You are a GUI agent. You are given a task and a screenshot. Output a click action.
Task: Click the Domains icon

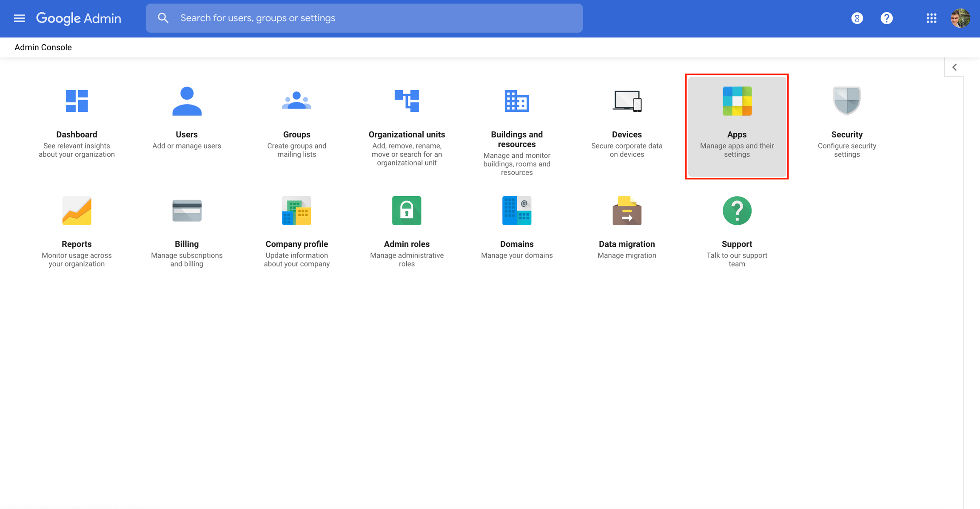click(516, 211)
